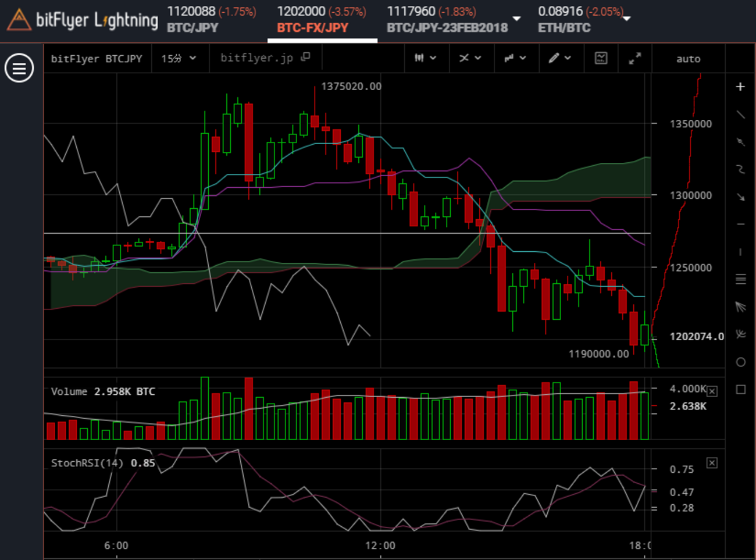Click the auto scale button
The width and height of the screenshot is (756, 560).
tap(689, 59)
